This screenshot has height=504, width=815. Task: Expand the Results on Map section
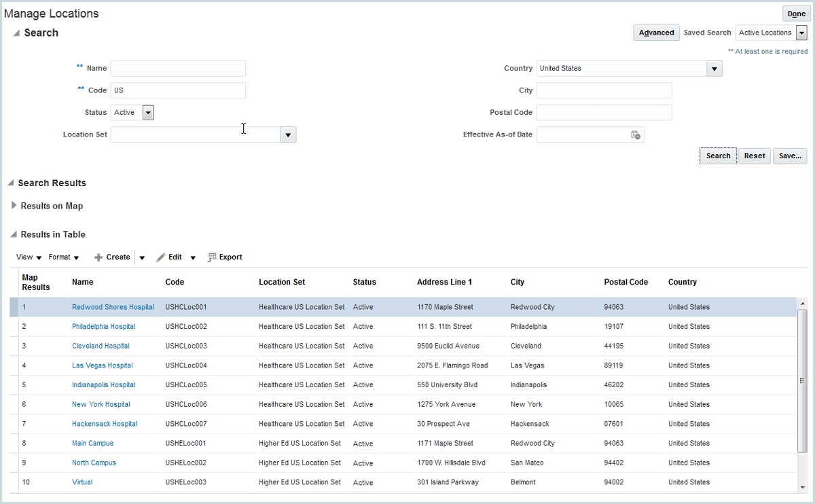pos(14,206)
